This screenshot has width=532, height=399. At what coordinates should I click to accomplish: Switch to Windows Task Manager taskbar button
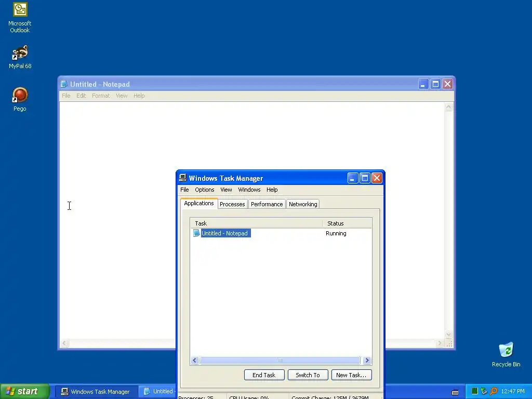(x=96, y=392)
